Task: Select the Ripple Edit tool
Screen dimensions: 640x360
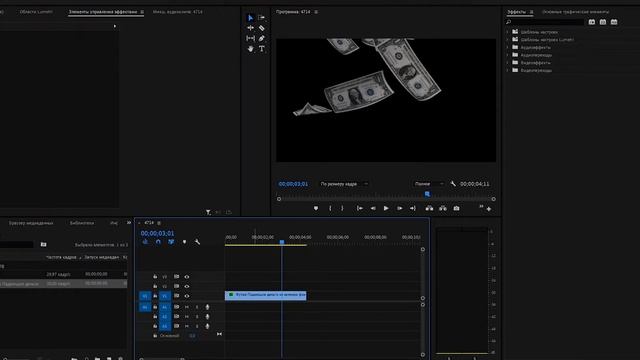Action: coord(250,28)
